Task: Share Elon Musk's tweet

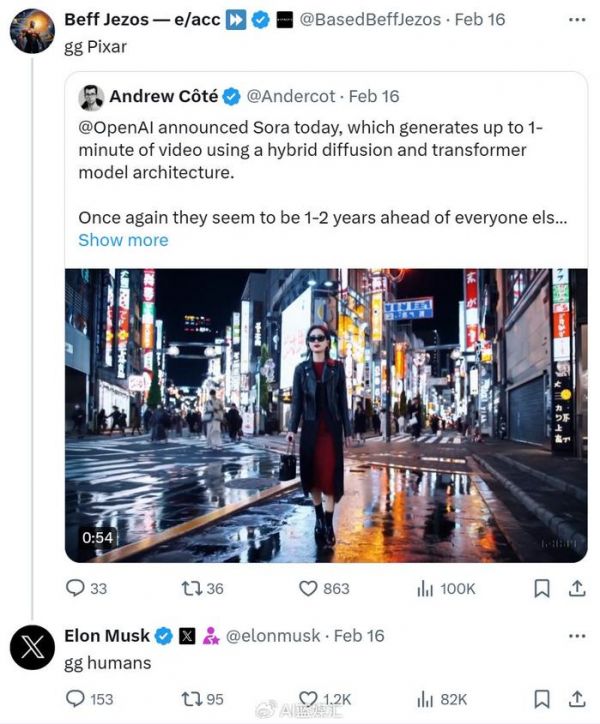Action: click(576, 698)
